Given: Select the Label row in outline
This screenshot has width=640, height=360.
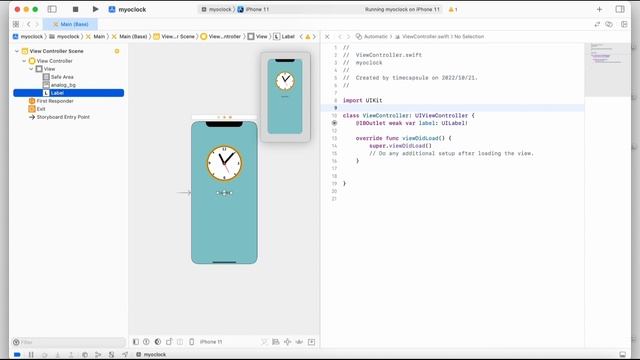Looking at the screenshot, I should pos(69,93).
